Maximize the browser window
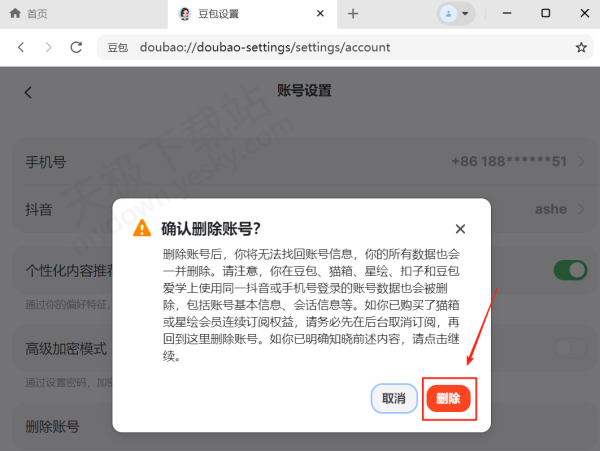The width and height of the screenshot is (600, 451). tap(546, 13)
